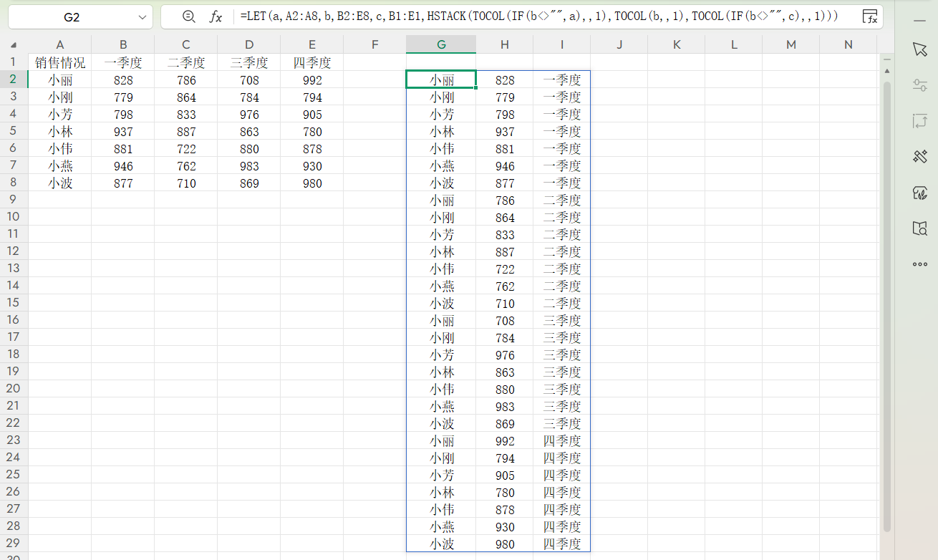Select the cell showing 980 in column H
This screenshot has width=938, height=560.
coord(504,544)
